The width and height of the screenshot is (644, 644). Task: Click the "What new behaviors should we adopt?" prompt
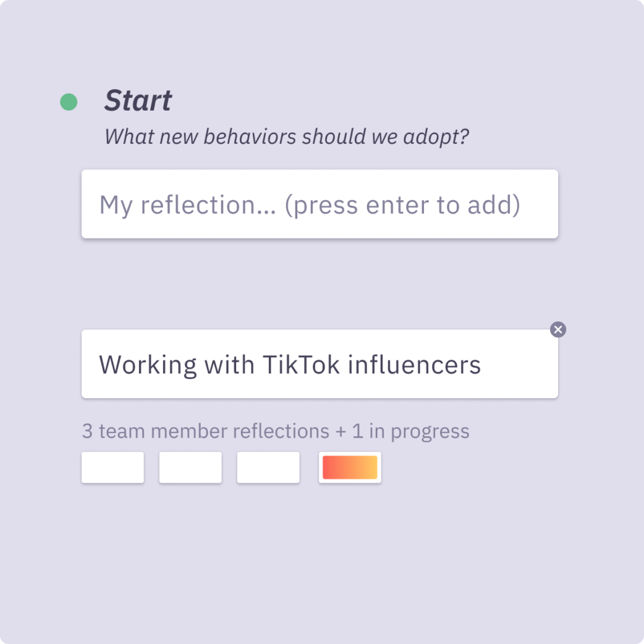pyautogui.click(x=287, y=137)
